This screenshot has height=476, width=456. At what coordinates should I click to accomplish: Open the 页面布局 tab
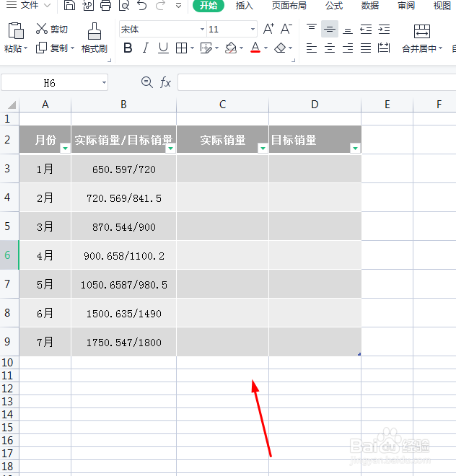(289, 6)
